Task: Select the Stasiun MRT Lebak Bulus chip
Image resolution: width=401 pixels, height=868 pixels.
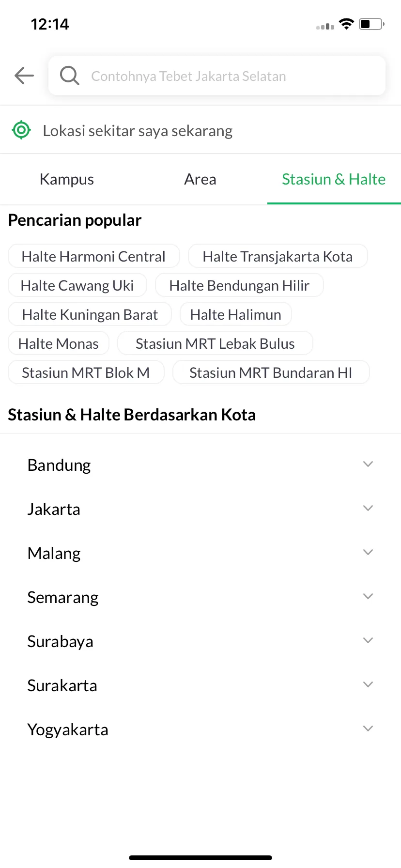Action: coord(215,343)
